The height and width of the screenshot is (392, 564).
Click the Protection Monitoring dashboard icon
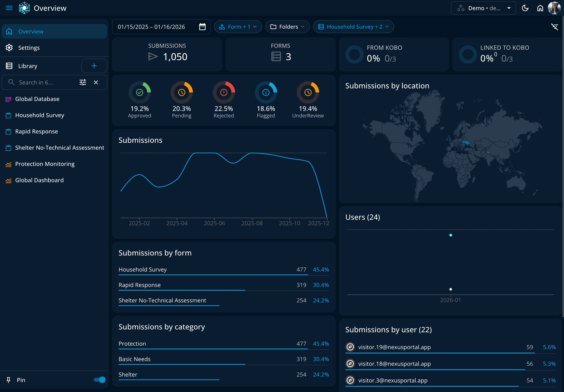tap(9, 164)
